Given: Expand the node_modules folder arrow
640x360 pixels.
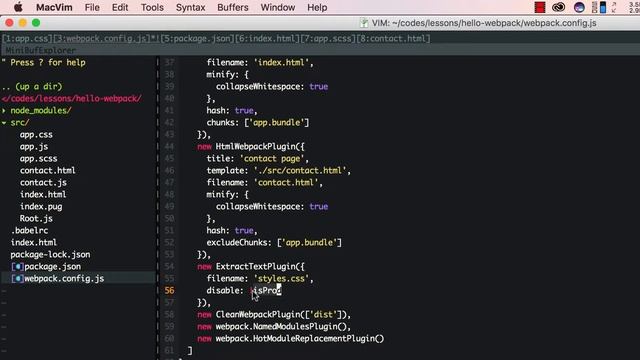Looking at the screenshot, I should pyautogui.click(x=4, y=111).
